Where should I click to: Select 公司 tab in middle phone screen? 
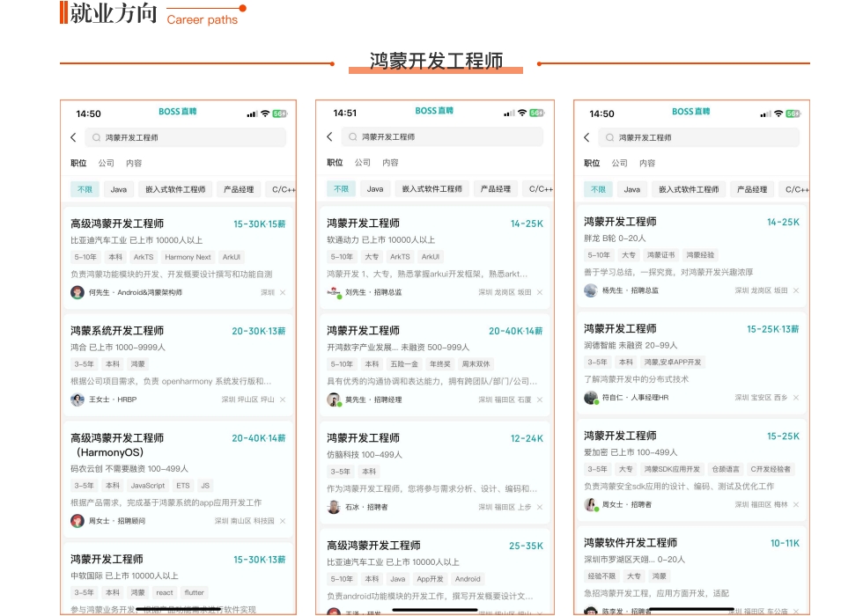pos(362,162)
